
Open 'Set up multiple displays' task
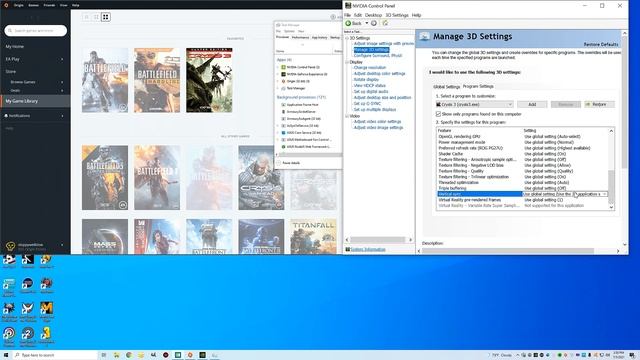375,109
